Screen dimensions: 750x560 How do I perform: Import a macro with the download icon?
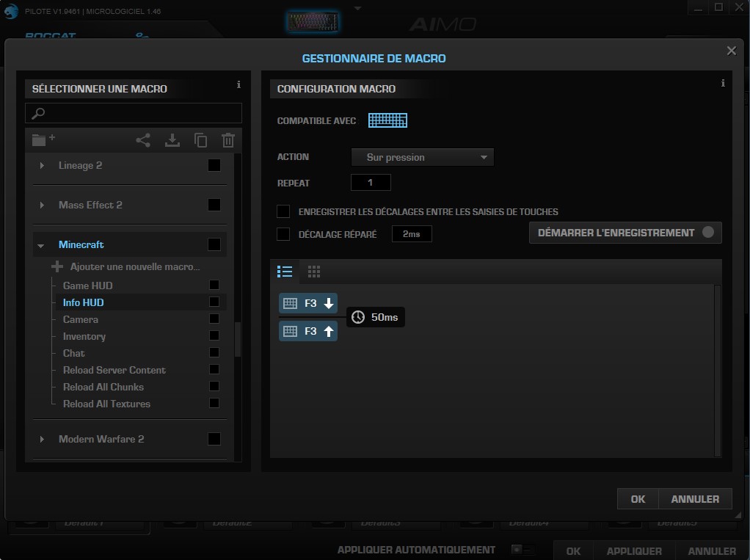pyautogui.click(x=172, y=139)
